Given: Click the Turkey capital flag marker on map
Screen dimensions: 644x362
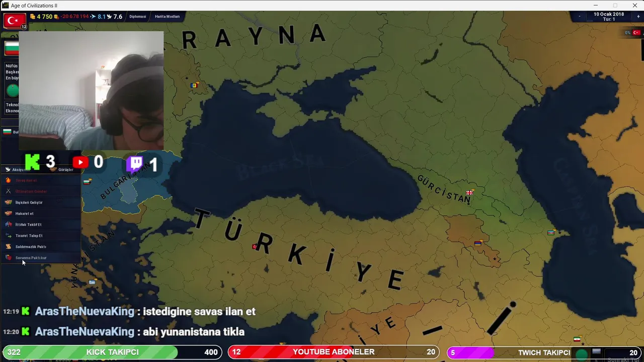Looking at the screenshot, I should (x=255, y=246).
